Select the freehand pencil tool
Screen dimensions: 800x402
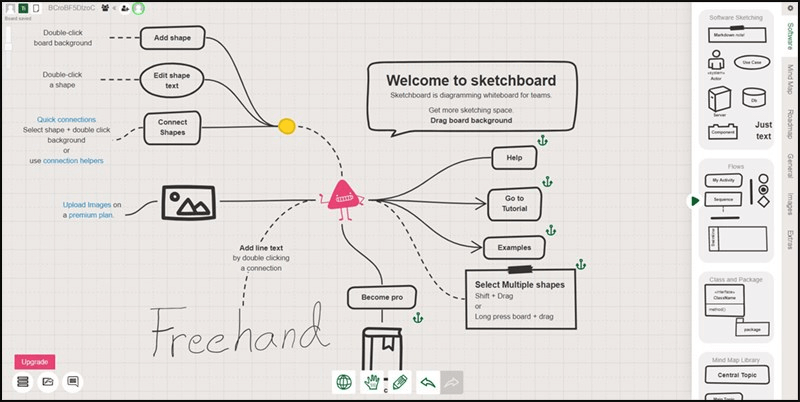[400, 381]
